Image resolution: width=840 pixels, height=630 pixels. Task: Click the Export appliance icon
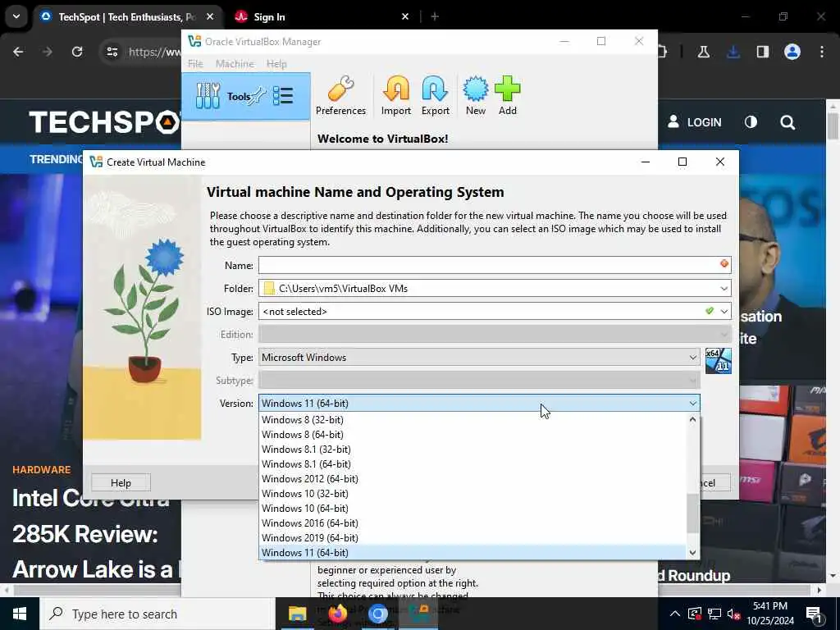[x=435, y=96]
